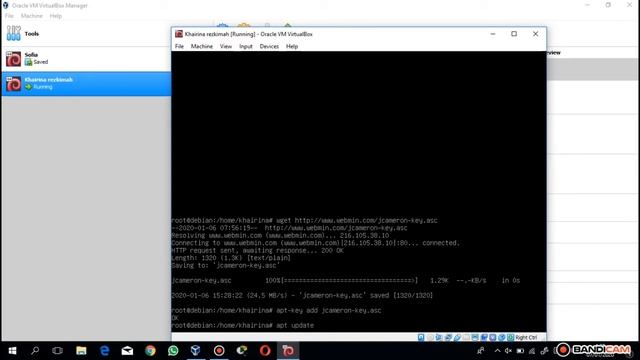
Task: Open the Mail app from the taskbar
Action: (127, 351)
